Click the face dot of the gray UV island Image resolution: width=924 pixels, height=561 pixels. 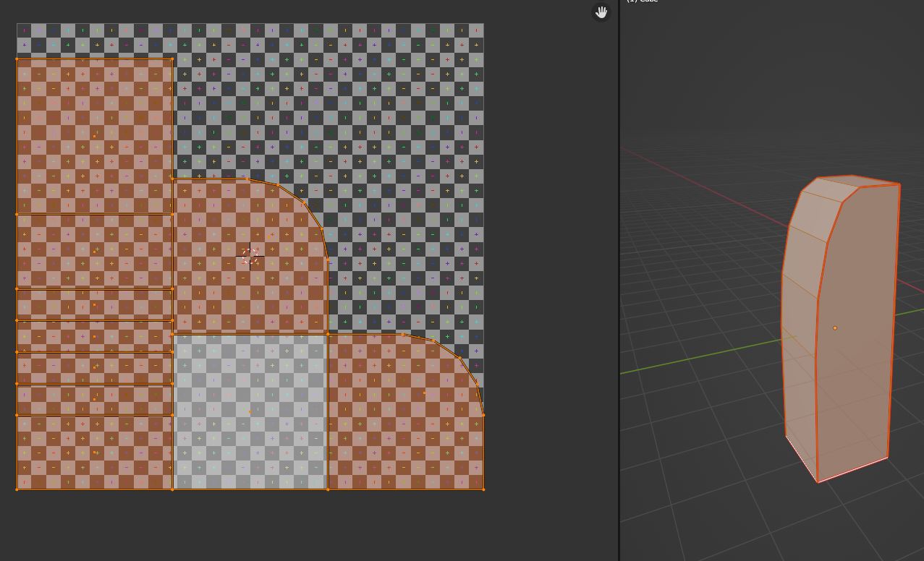coord(250,412)
